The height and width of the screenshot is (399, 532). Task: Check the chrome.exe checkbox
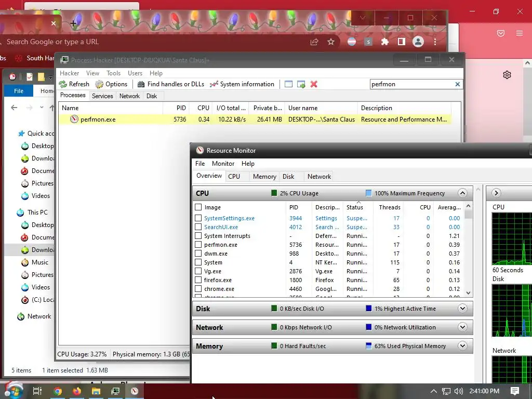point(198,289)
